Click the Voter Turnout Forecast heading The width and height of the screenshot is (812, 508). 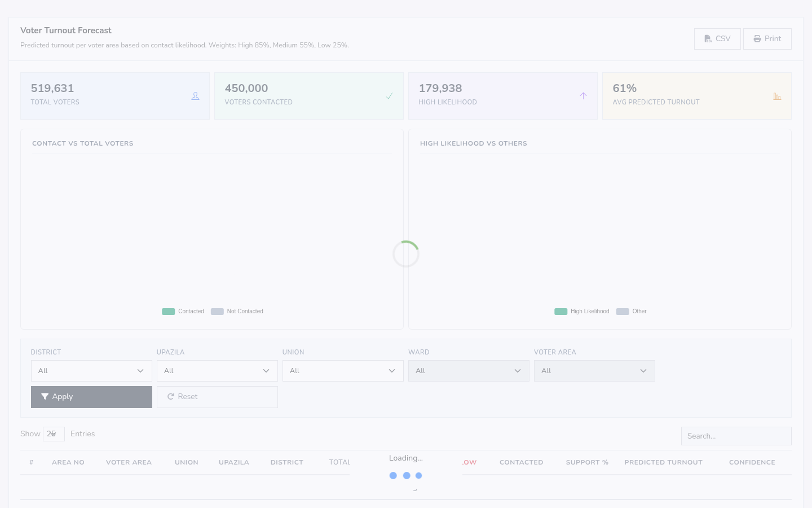[x=66, y=30]
